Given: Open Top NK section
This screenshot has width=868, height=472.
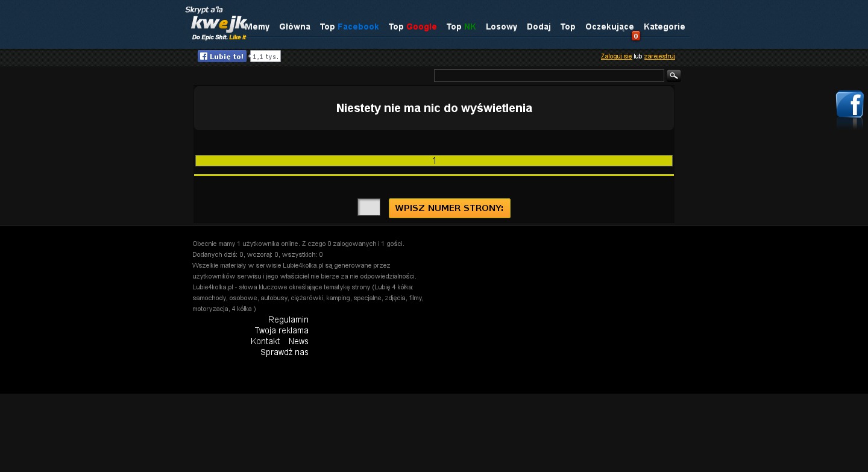Looking at the screenshot, I should coord(461,27).
